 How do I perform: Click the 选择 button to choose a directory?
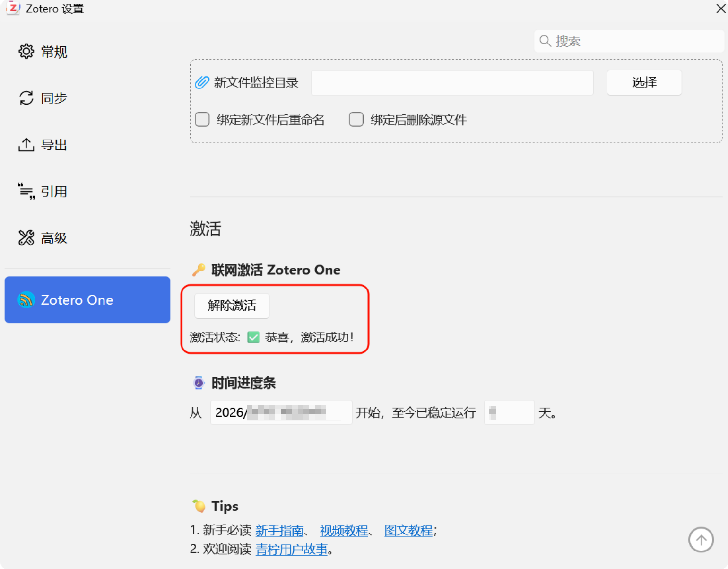[644, 82]
